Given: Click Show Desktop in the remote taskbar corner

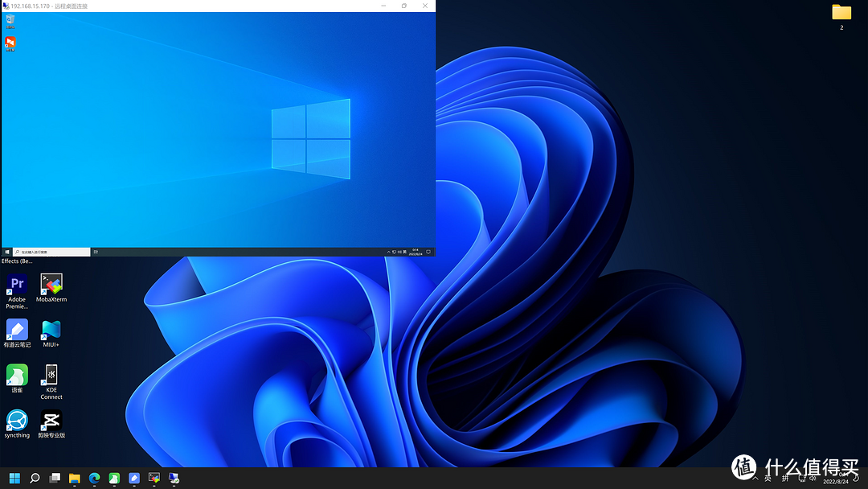Looking at the screenshot, I should 432,251.
